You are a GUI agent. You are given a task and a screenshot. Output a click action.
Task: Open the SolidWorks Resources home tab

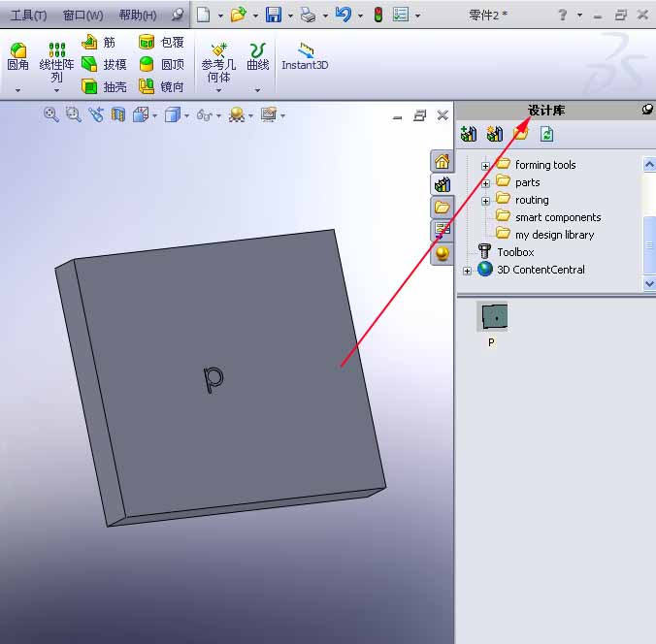coord(443,161)
